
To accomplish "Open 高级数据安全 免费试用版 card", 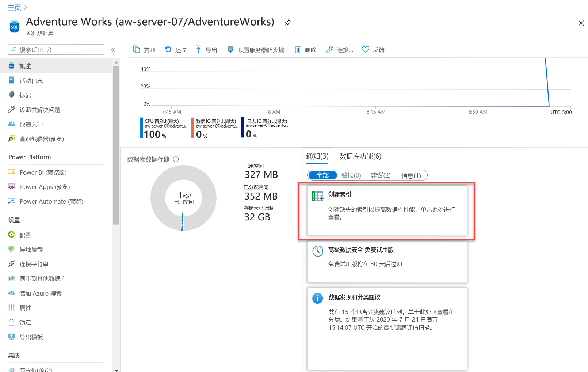I will (387, 261).
